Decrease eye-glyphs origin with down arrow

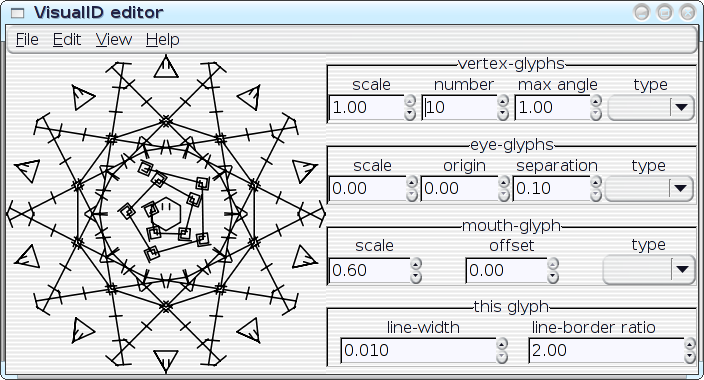tap(504, 195)
